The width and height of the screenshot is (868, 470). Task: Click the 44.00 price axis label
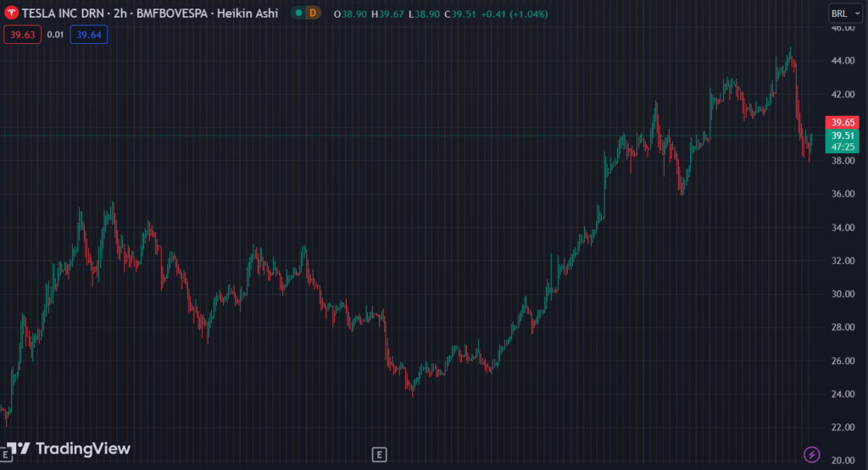(x=843, y=61)
